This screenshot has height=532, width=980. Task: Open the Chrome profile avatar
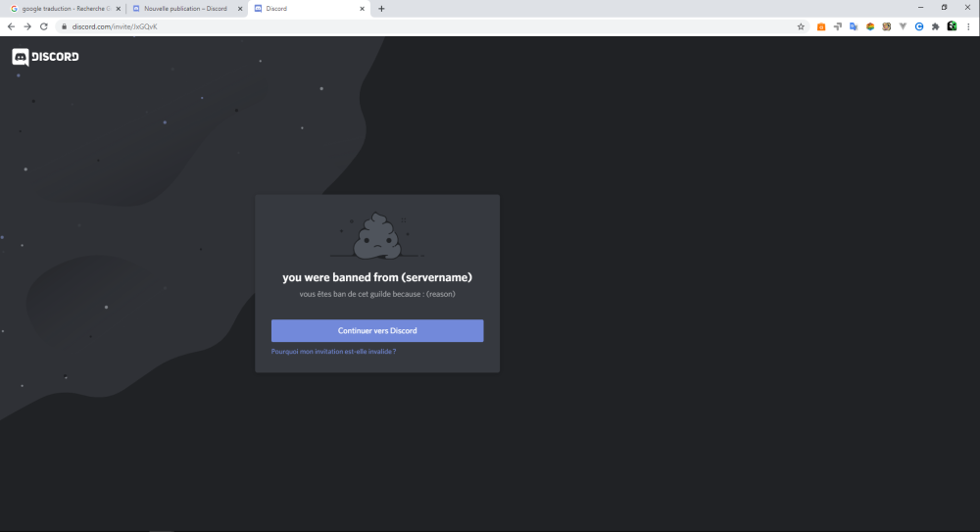[952, 26]
